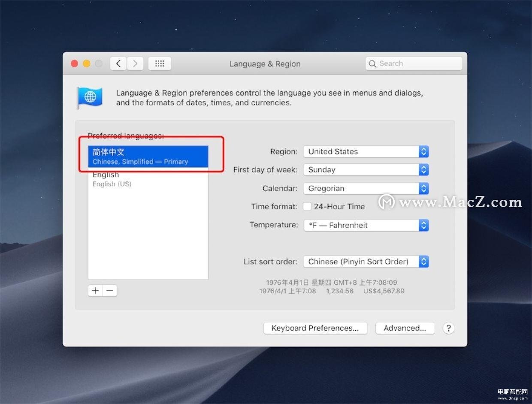Click the magnifying glass search icon
This screenshot has height=404, width=532.
click(x=372, y=64)
